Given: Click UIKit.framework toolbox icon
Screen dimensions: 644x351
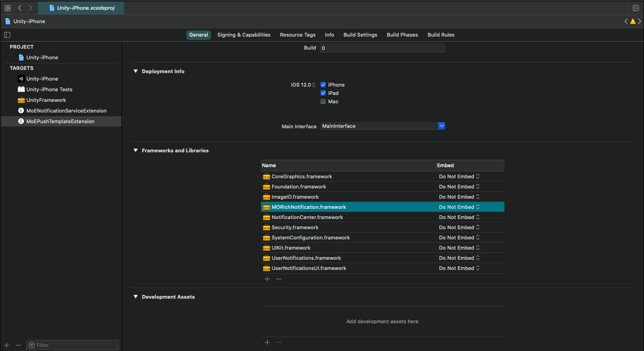Looking at the screenshot, I should point(266,248).
